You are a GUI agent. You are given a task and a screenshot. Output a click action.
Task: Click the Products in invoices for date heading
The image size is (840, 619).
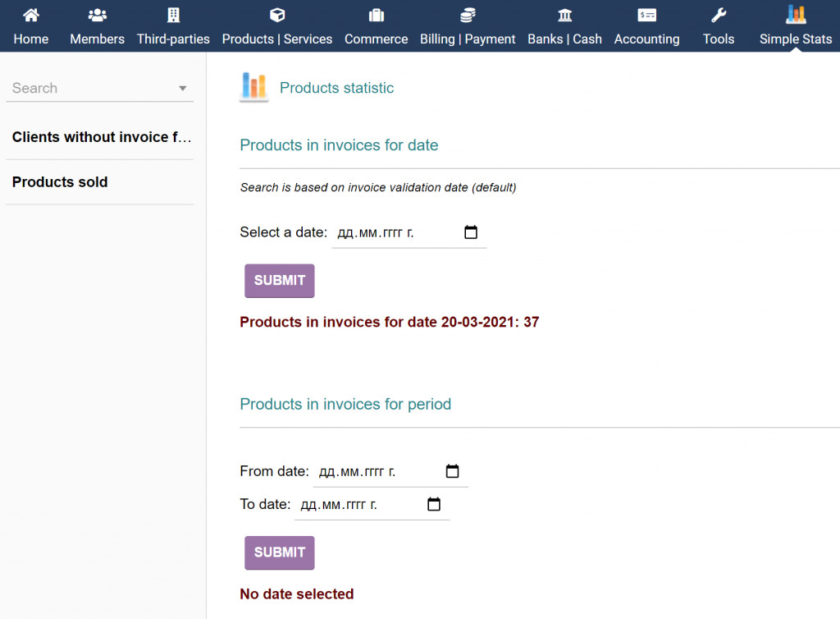coord(339,145)
